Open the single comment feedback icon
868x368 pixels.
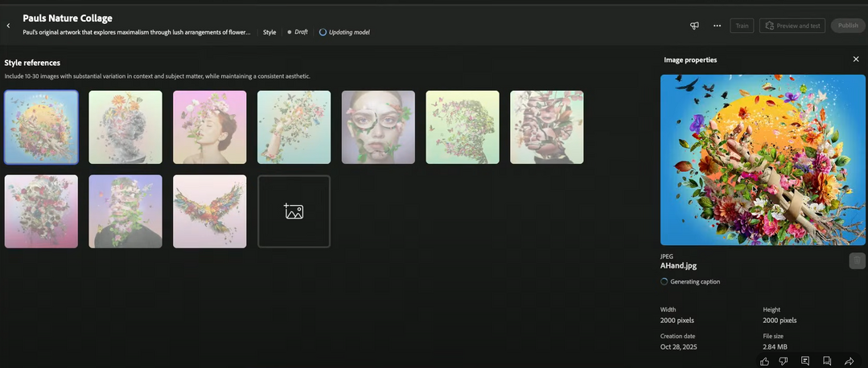click(805, 361)
